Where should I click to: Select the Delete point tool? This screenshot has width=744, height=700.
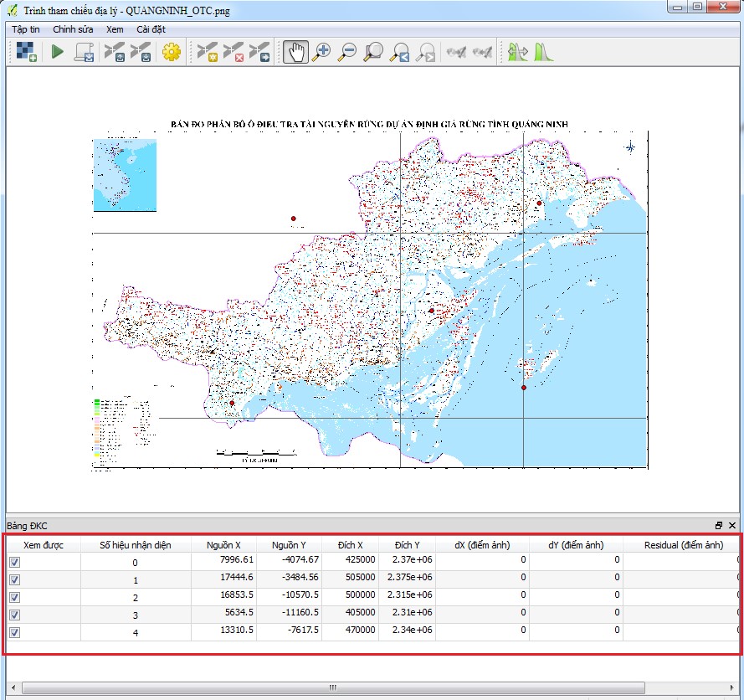[x=233, y=52]
